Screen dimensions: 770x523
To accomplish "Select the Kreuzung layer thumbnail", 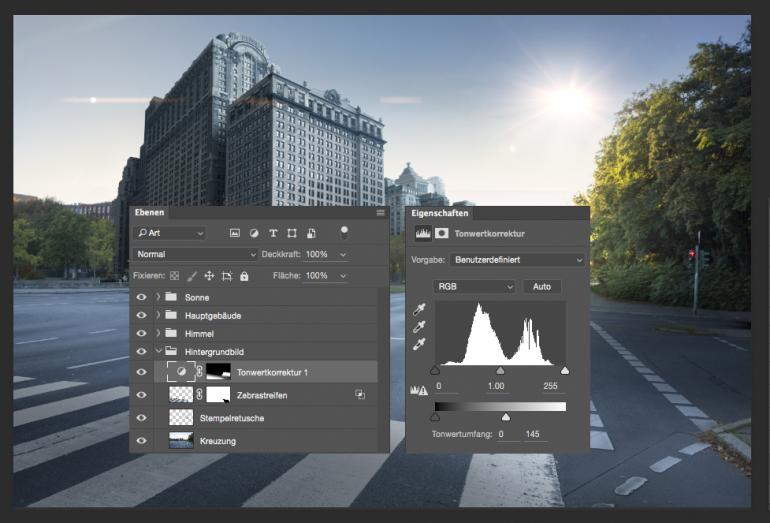I will [181, 440].
